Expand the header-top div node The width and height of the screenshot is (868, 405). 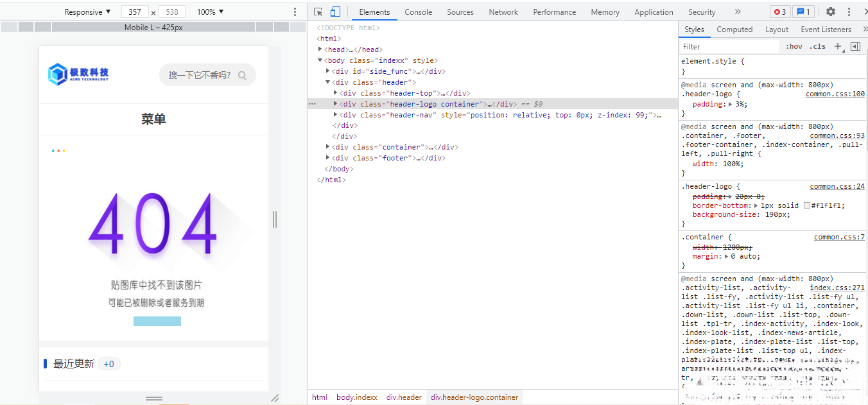click(336, 93)
